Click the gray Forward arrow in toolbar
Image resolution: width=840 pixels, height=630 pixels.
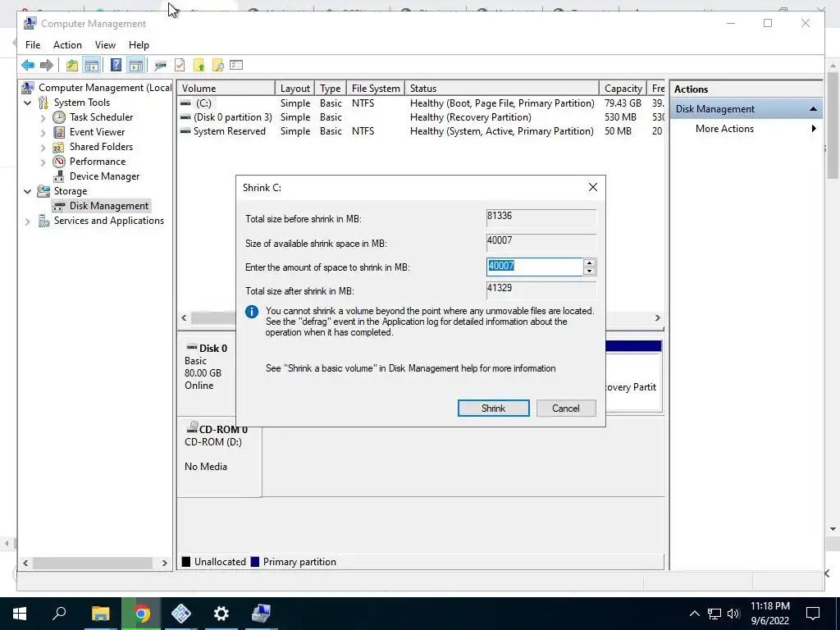pos(47,66)
